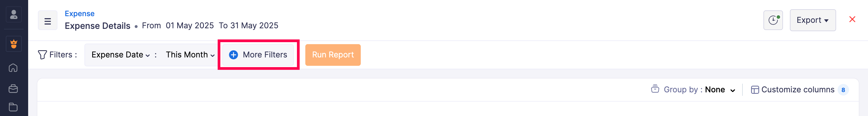Click the From date 01 May 2025
Image resolution: width=868 pixels, height=116 pixels.
pos(189,26)
